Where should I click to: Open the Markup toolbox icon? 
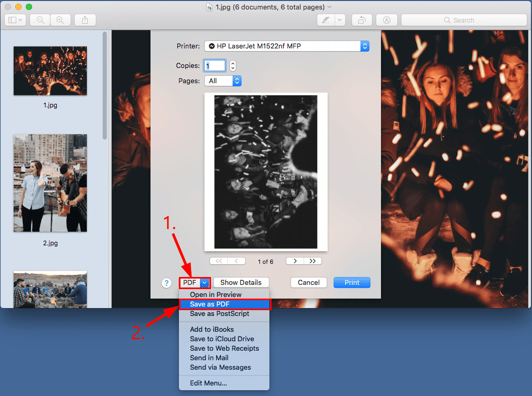(x=387, y=20)
